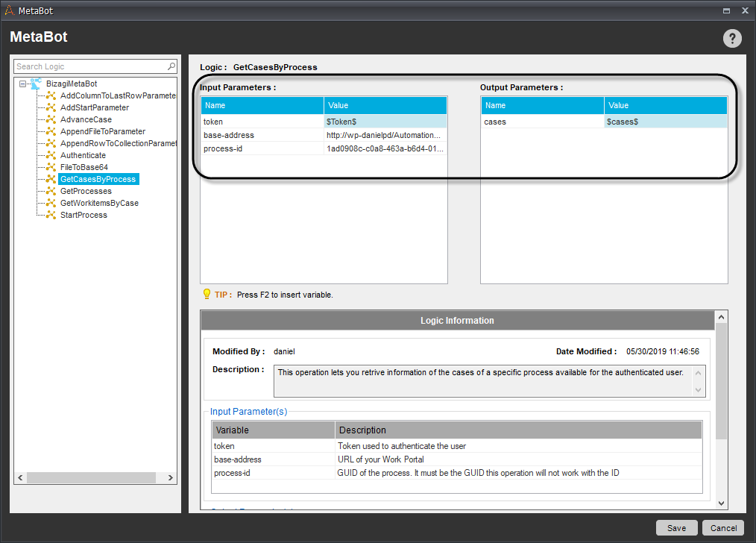Click the AddColumnToLastRowParameter logic icon
Viewport: 756px width, 543px height.
(x=51, y=95)
